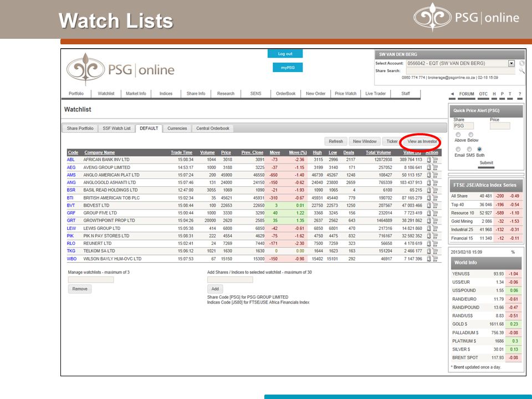Viewport: 532px width, 399px height.
Task: Click the Price field in Quick Price Alert
Action: point(500,126)
